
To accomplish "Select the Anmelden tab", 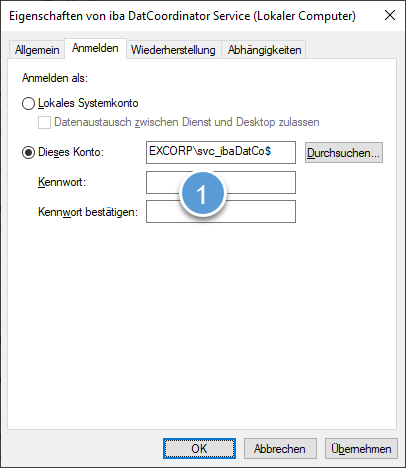I will [95, 48].
